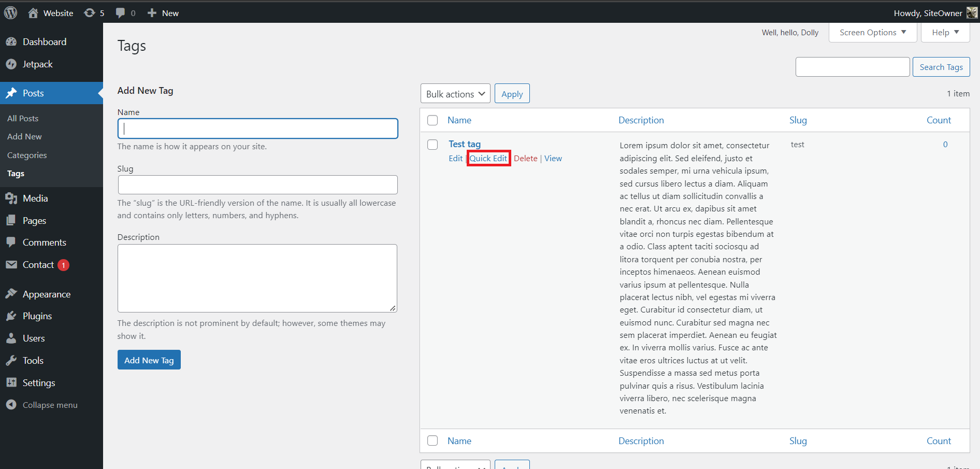This screenshot has width=980, height=469.
Task: Tick the select-all checkbox in the table footer
Action: coord(433,440)
